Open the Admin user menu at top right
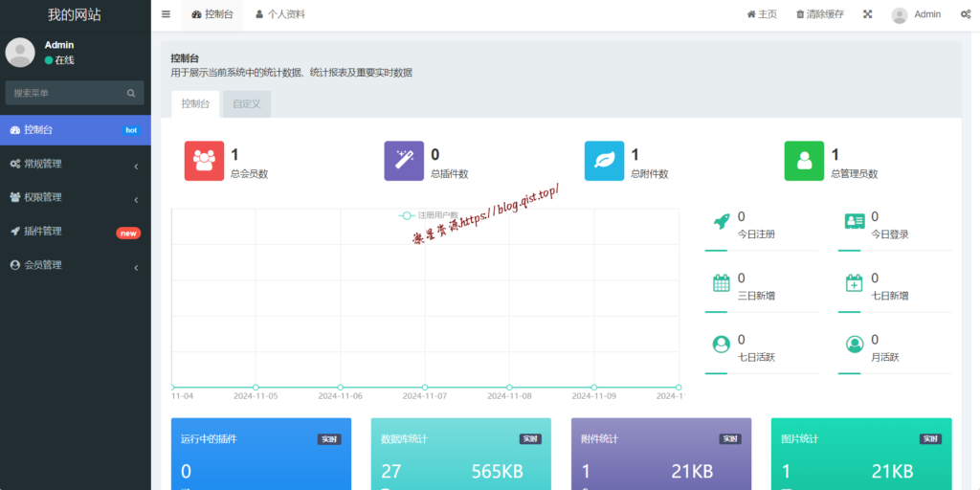 click(917, 14)
